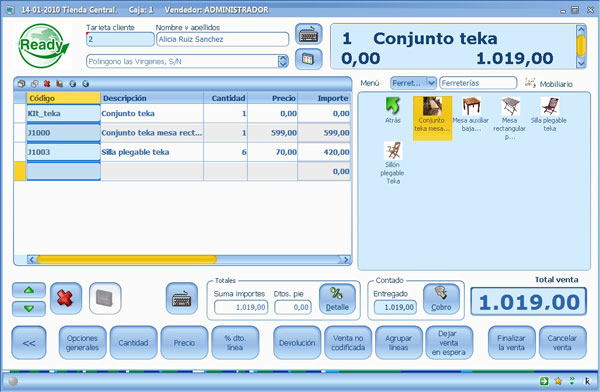Select the J1000 code cell
Screen dimensions: 600x392
coord(64,132)
